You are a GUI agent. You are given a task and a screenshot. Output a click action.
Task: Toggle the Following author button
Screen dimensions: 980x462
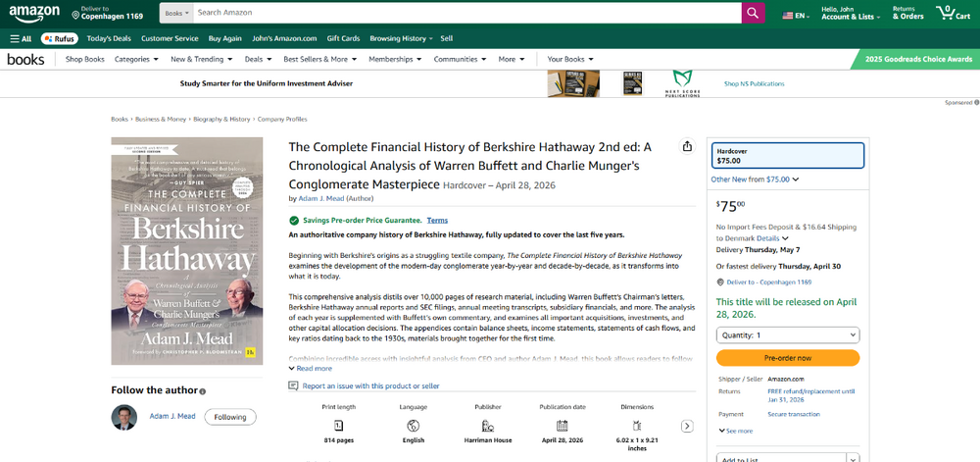click(x=230, y=417)
